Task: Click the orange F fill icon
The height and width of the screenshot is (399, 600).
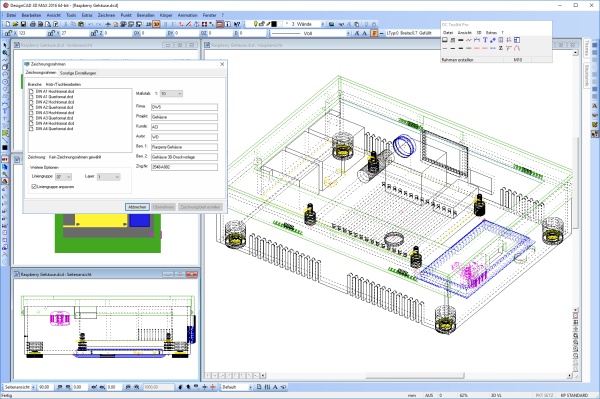Action: coord(374,34)
